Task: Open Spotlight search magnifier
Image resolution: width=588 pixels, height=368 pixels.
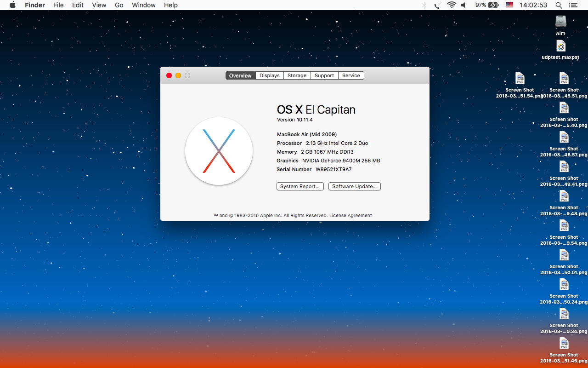Action: point(559,5)
